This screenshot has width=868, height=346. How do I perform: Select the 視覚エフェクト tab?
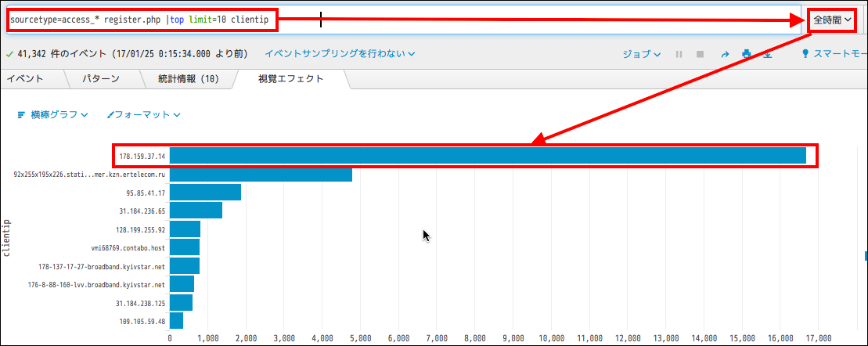[x=290, y=78]
